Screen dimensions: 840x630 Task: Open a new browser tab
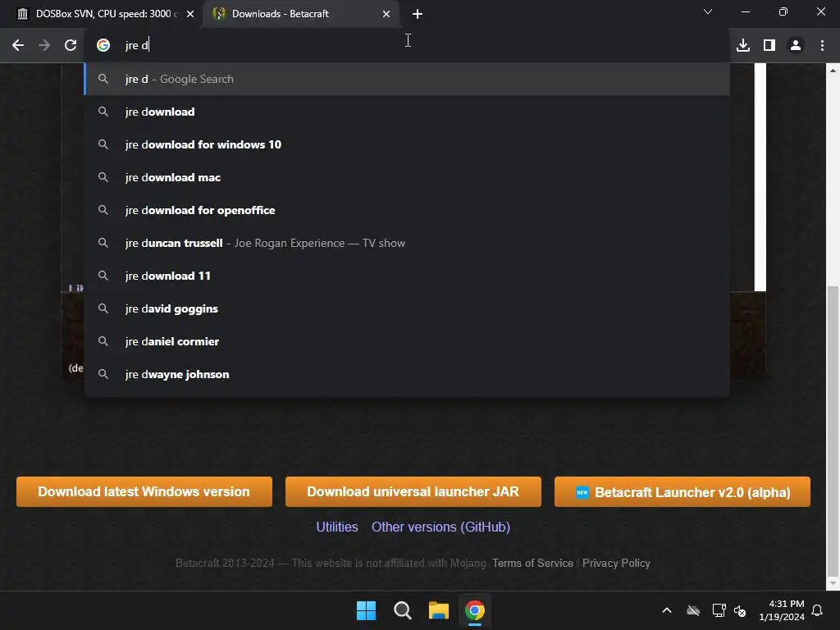pos(418,14)
